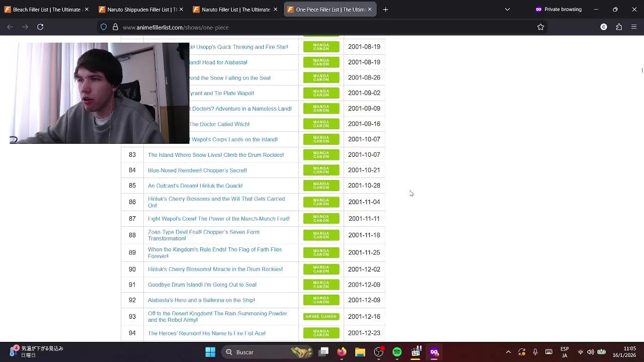Viewport: 644px width, 362px height.
Task: Open episode 83 Climb the Drum Rockies link
Action: coord(216,155)
